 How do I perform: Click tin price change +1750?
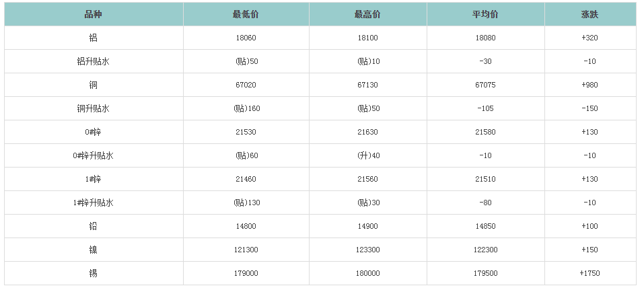(589, 273)
